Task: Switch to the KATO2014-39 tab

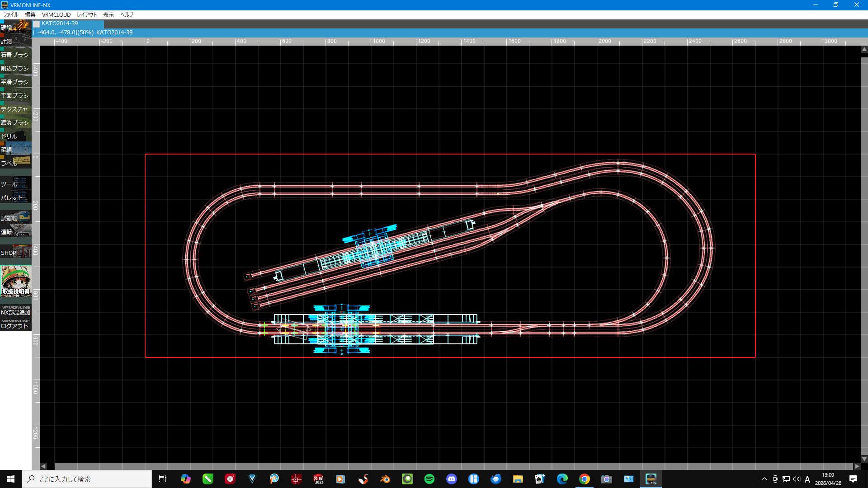Action: click(68, 23)
